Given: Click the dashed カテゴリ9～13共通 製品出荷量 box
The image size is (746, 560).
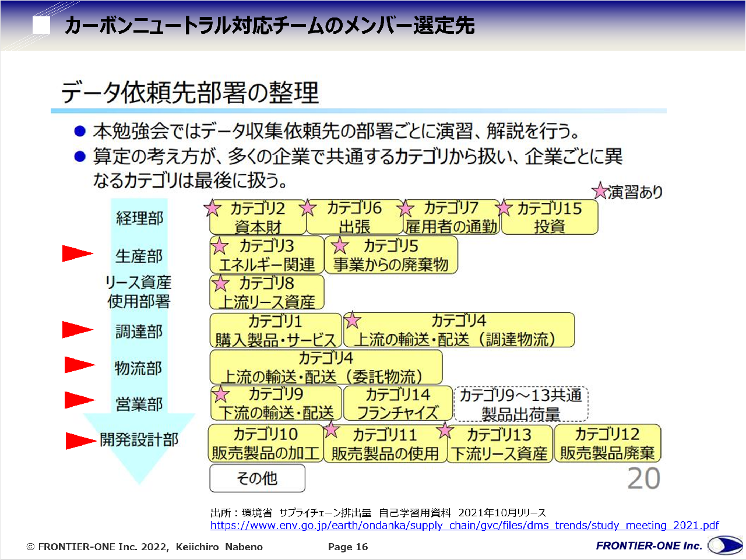Looking at the screenshot, I should (520, 404).
